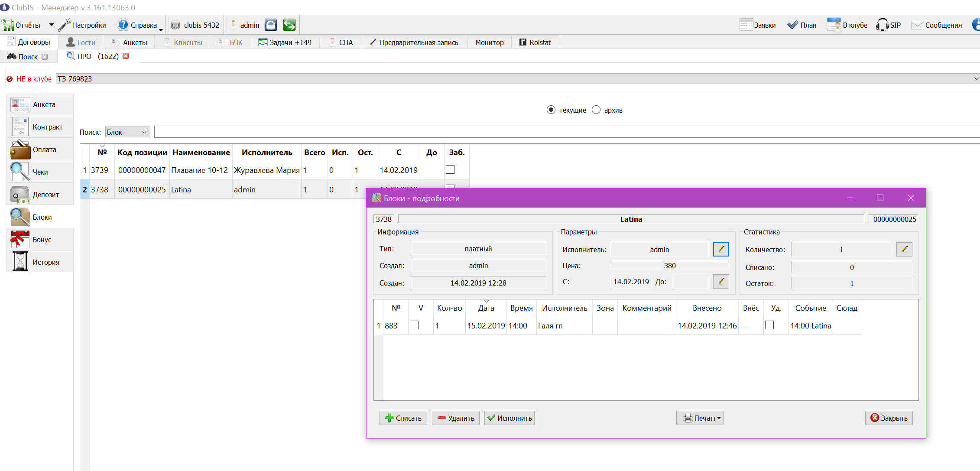Toggle Заб. checkbox for Плавание 10-12
980x471 pixels.
(450, 169)
